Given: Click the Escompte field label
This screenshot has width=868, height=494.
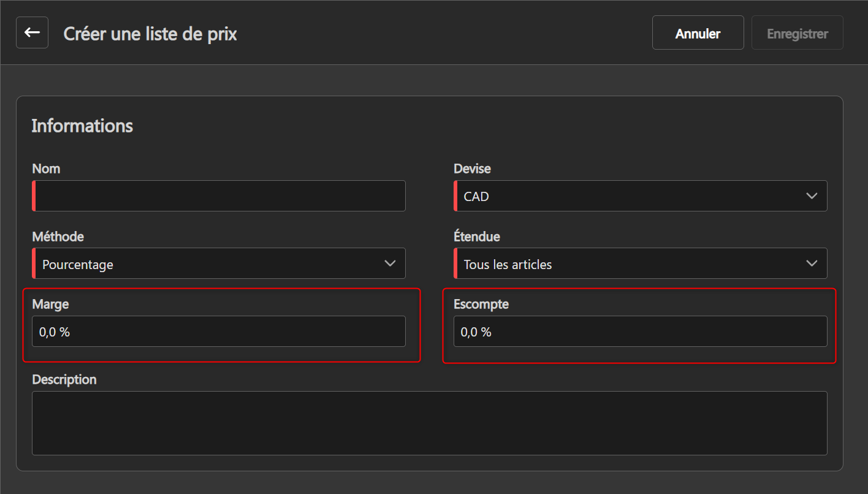Looking at the screenshot, I should (x=481, y=304).
